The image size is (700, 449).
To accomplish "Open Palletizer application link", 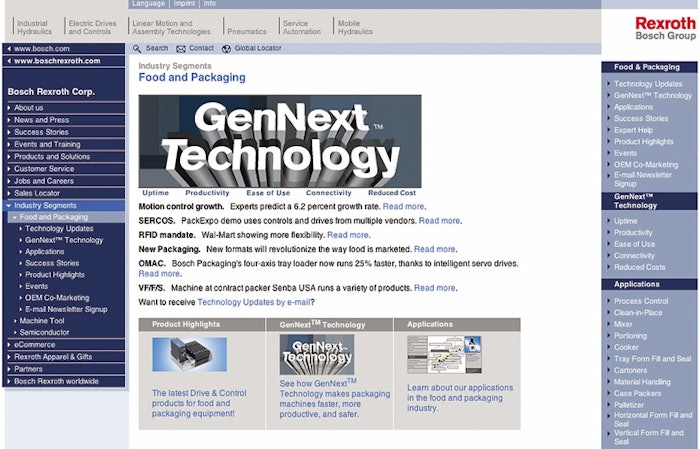I will [x=629, y=405].
